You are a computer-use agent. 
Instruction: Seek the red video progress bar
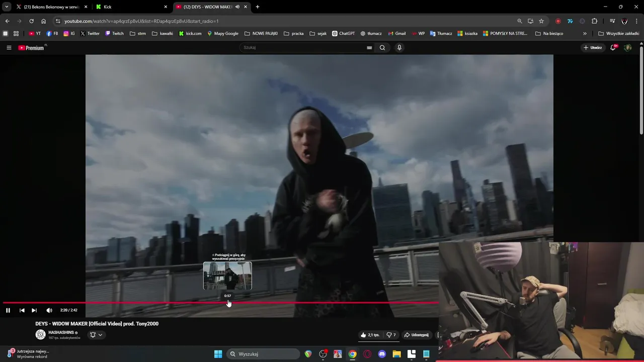(x=220, y=303)
